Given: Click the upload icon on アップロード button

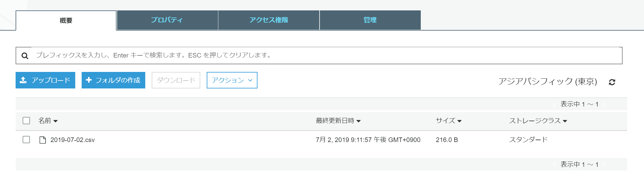Looking at the screenshot, I should pyautogui.click(x=24, y=80).
